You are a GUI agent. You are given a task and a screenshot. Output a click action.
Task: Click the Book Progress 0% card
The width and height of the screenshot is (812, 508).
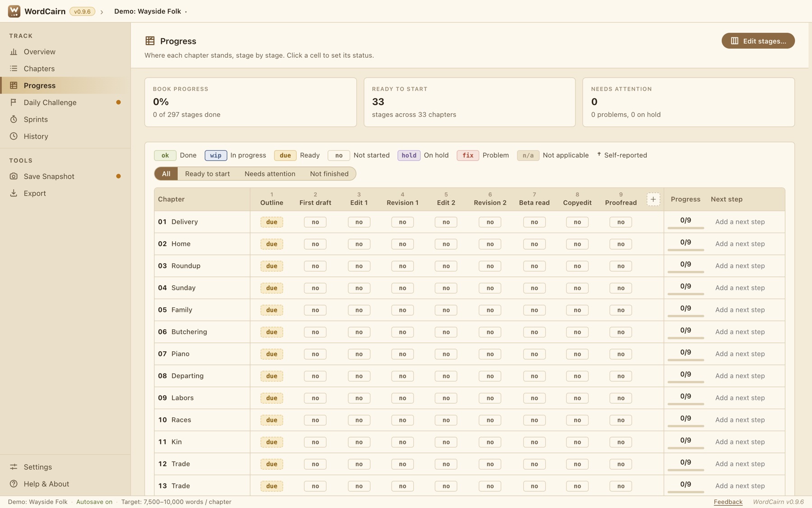(250, 102)
